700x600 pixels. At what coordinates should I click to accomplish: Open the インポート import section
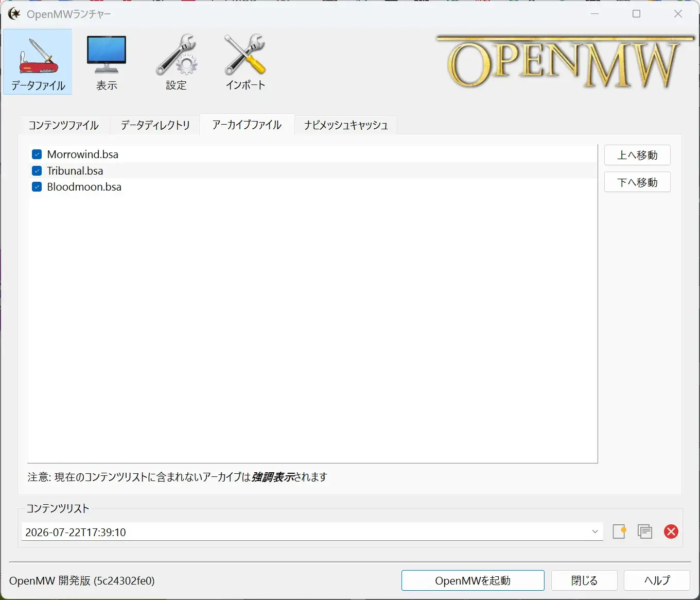click(245, 62)
